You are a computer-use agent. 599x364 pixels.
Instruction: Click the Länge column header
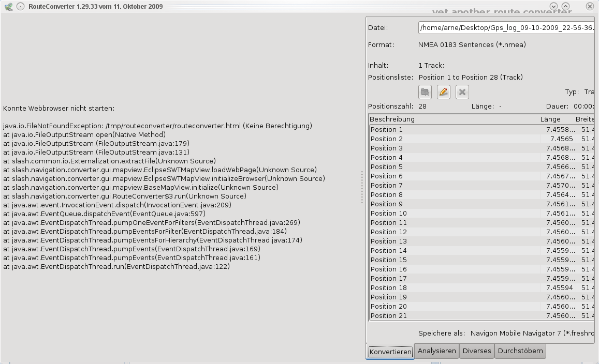[550, 119]
